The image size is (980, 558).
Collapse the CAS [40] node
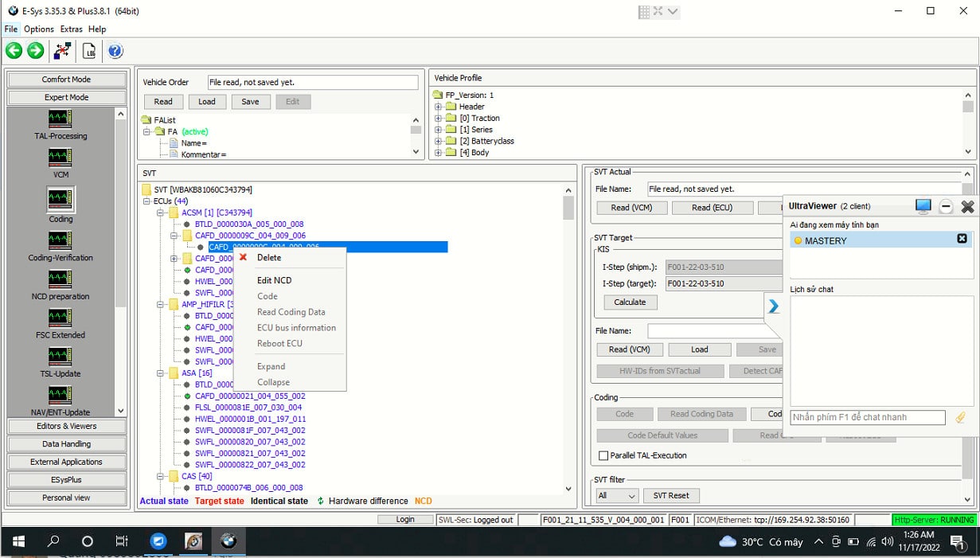[x=160, y=476]
